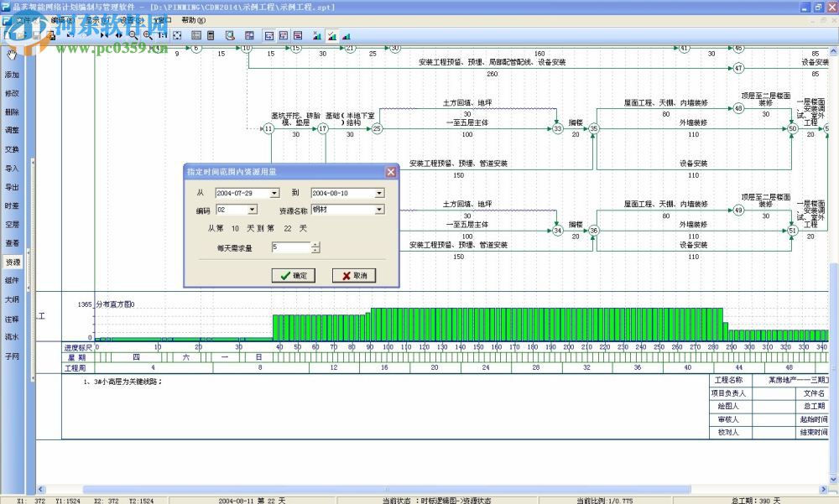Click the 取消 button in dialog

tap(353, 276)
